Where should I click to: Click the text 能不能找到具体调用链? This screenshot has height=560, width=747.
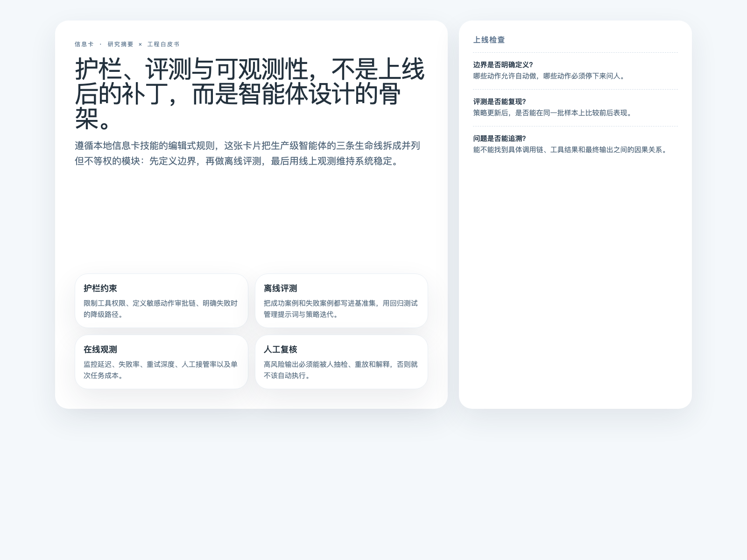point(571,150)
